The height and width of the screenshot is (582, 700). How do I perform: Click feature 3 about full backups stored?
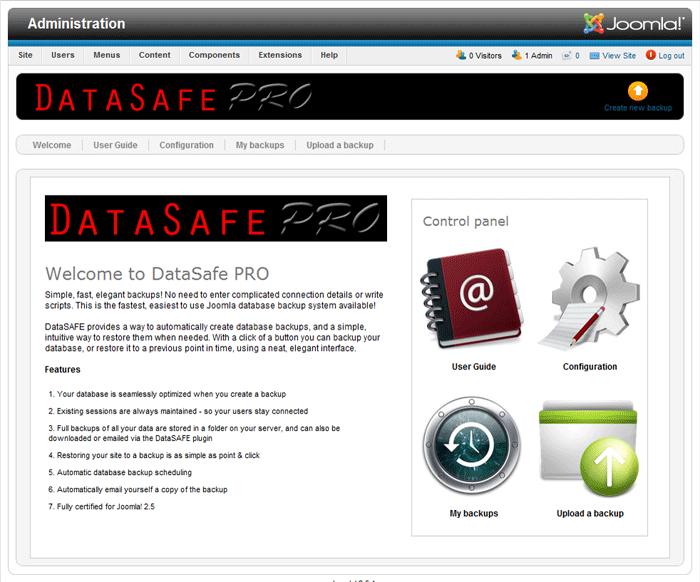[194, 433]
